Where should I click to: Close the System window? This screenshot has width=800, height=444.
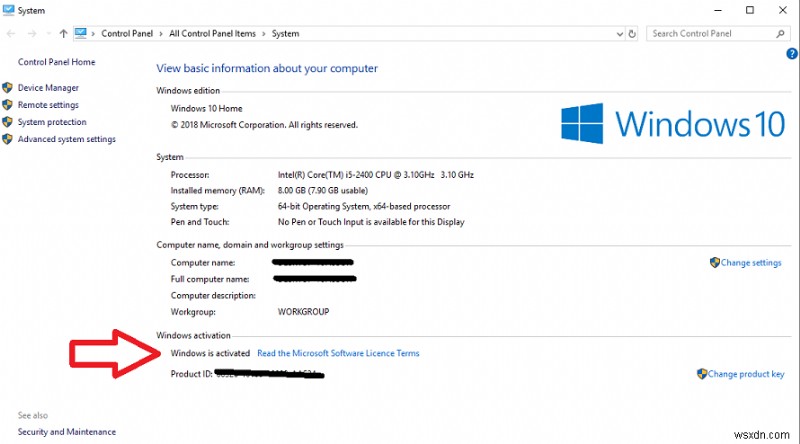point(783,10)
